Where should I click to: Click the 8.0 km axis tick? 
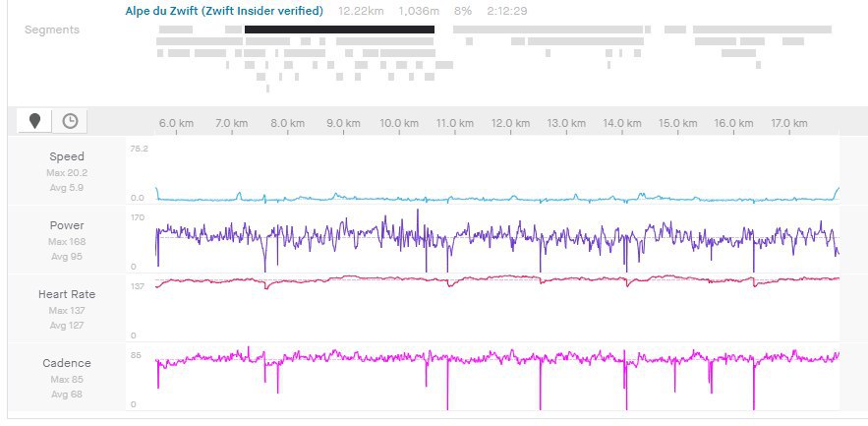click(x=287, y=123)
